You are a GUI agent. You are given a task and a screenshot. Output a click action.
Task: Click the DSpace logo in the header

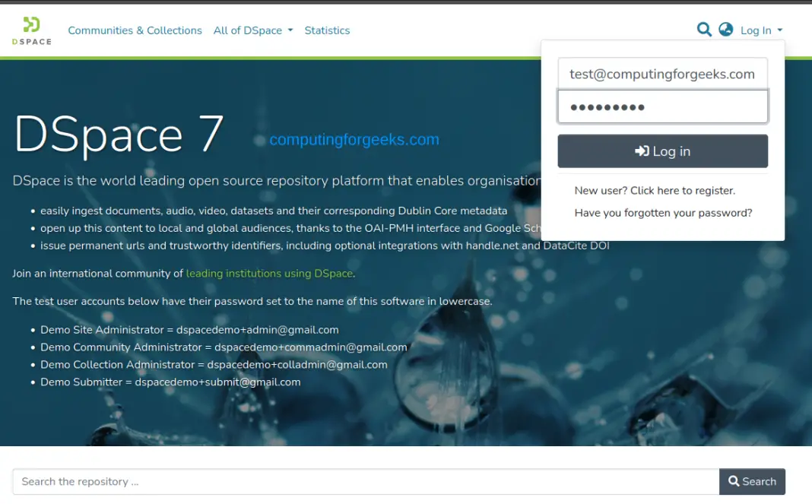(30, 30)
